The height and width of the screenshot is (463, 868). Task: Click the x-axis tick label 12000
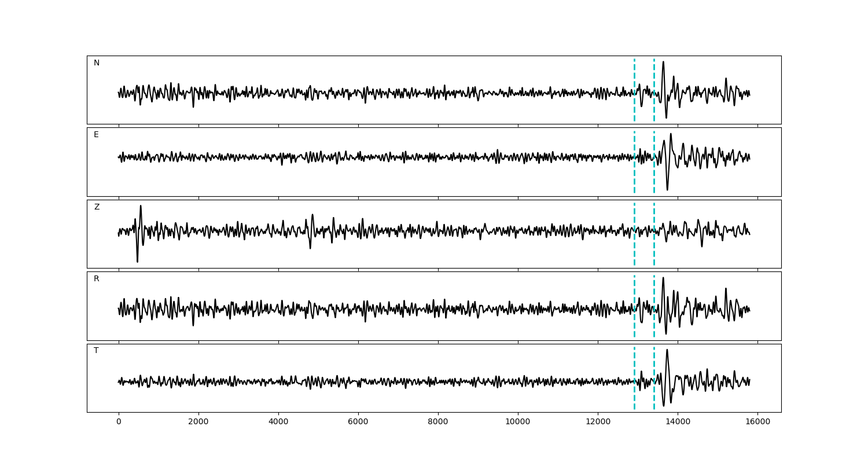tap(598, 422)
